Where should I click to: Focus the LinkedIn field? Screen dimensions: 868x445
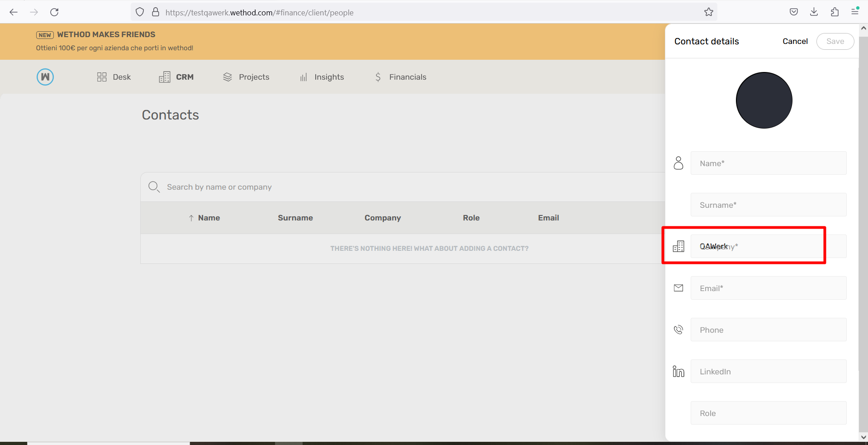(768, 371)
